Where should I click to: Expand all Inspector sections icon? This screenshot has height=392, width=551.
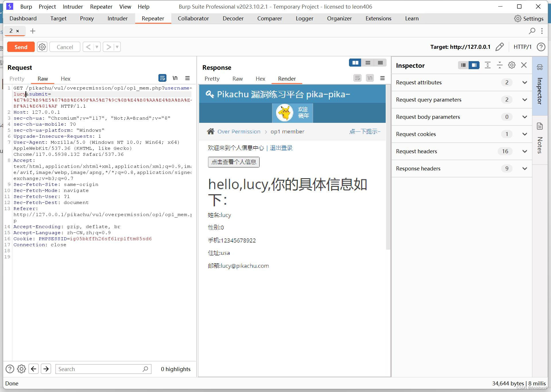[x=488, y=65]
